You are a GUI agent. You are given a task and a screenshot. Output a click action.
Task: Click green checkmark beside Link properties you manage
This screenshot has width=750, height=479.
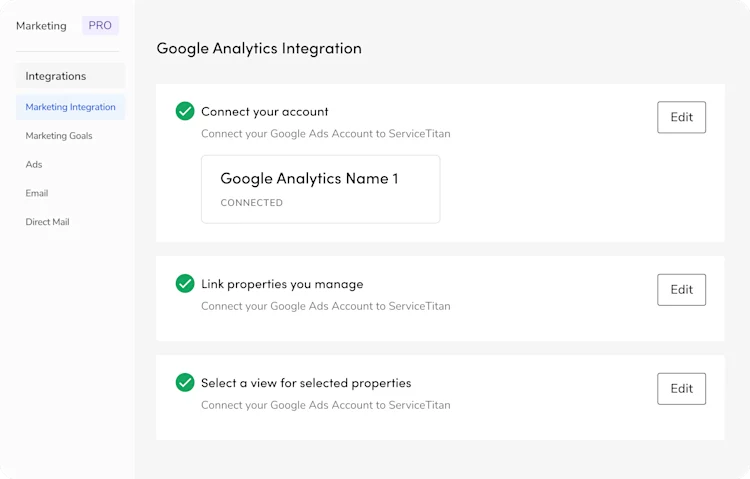[x=185, y=283]
